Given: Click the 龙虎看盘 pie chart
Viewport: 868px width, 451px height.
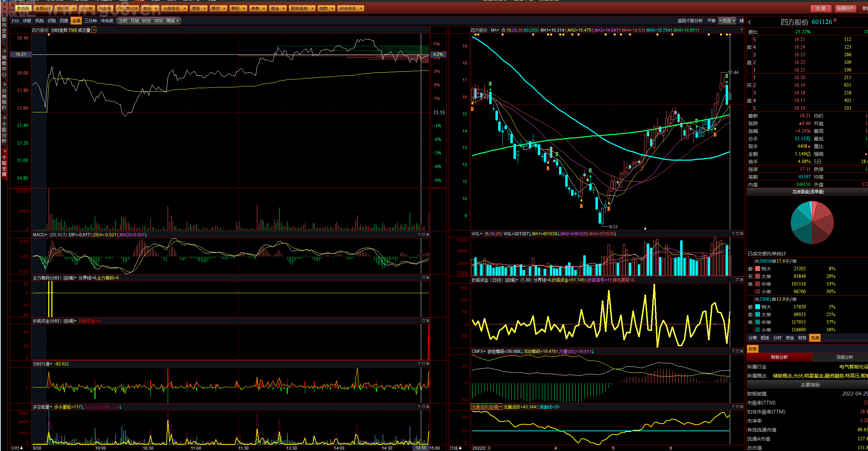Looking at the screenshot, I should click(x=812, y=222).
